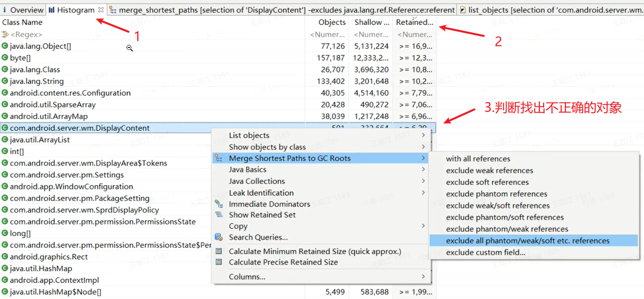Open Search Queries... from context menu
Screen dimensions: 644x299
pyautogui.click(x=320, y=238)
